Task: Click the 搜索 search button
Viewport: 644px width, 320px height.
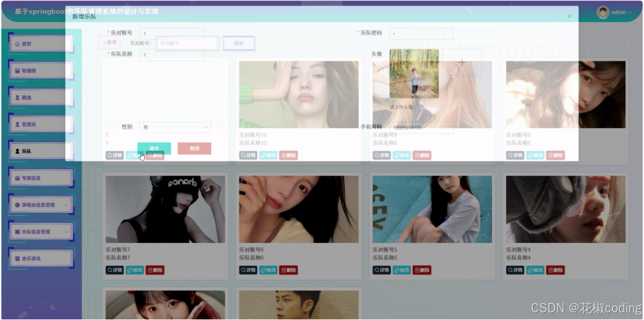Action: pos(239,43)
